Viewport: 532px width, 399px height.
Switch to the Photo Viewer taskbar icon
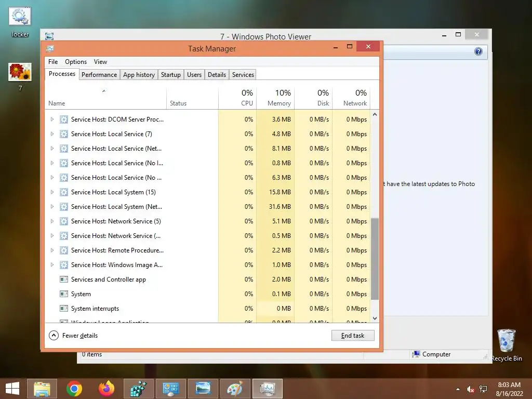203,389
